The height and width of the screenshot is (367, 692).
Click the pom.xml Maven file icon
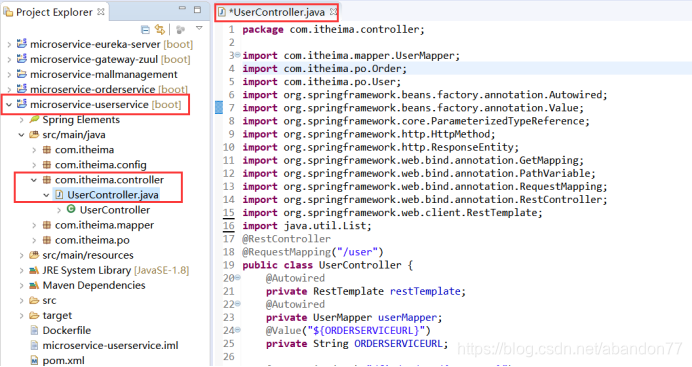(34, 360)
